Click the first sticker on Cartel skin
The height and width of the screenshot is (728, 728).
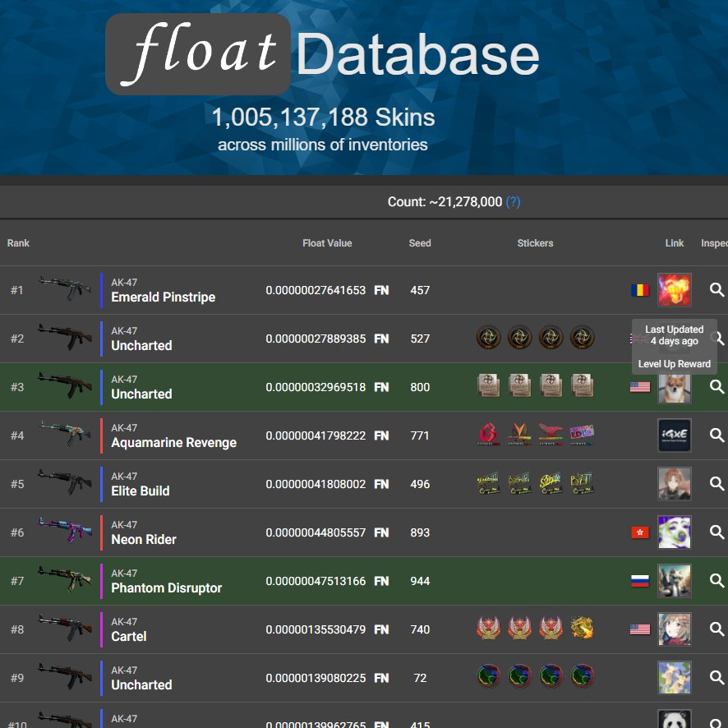pyautogui.click(x=488, y=628)
